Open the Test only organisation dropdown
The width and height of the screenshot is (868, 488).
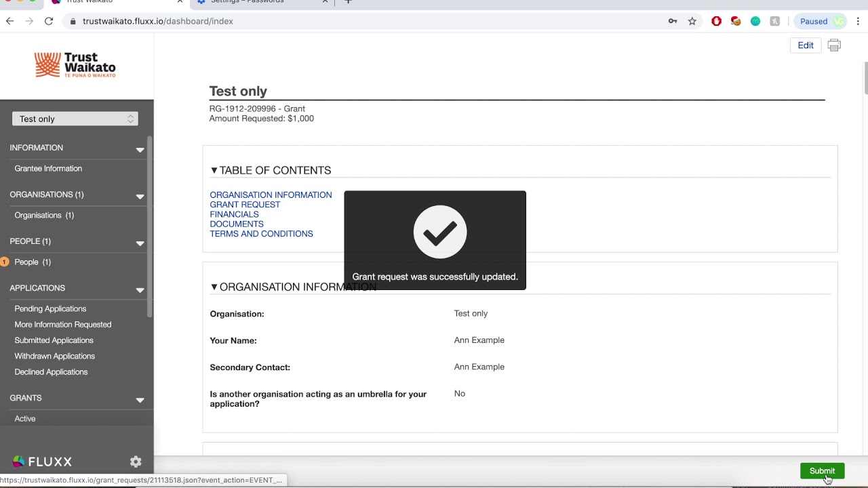[75, 119]
